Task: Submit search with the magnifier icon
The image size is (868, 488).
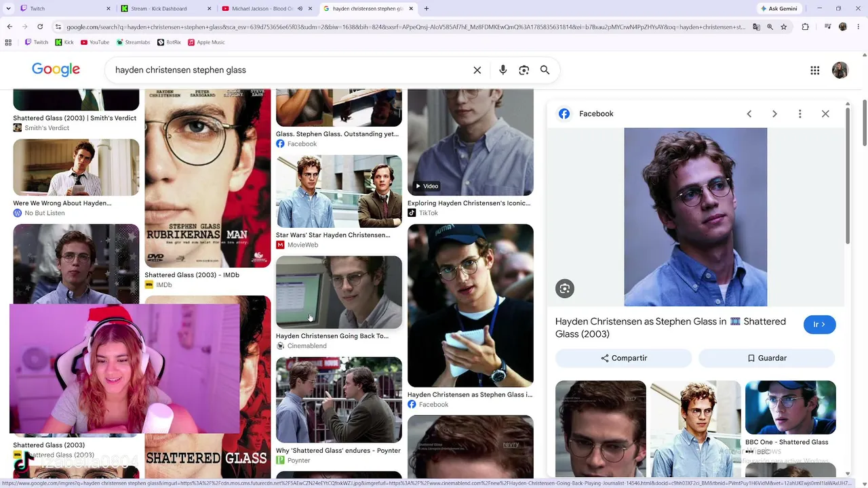Action: pos(545,70)
